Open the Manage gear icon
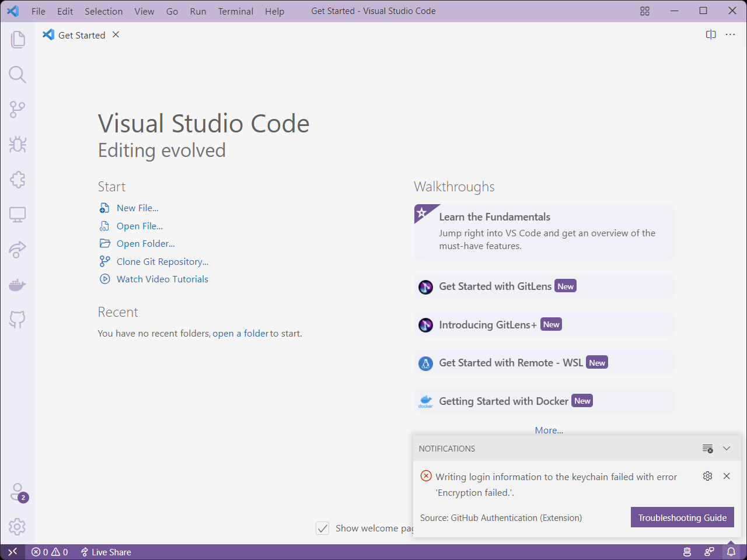Image resolution: width=747 pixels, height=560 pixels. (x=18, y=527)
